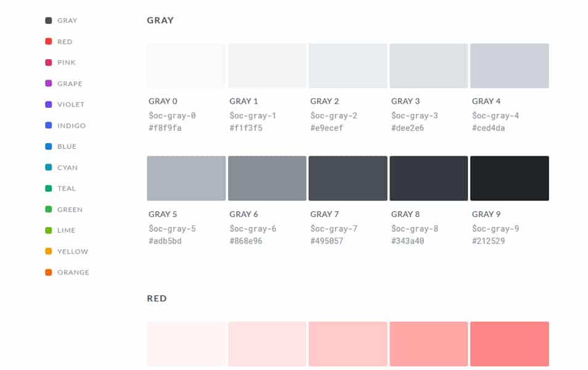The height and width of the screenshot is (370, 588).
Task: Select the GREEN color icon
Action: 48,209
